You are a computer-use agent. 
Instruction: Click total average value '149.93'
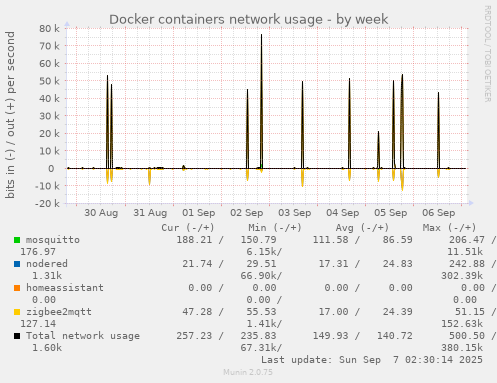coord(330,336)
